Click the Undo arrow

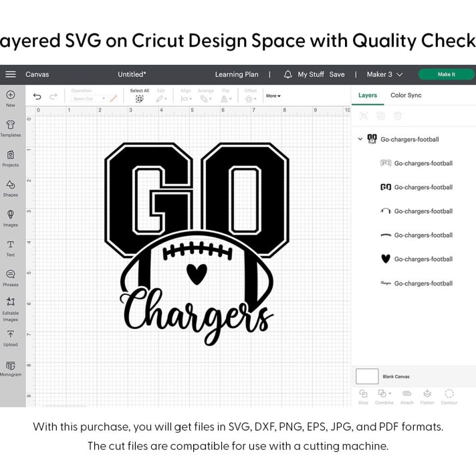[x=37, y=96]
